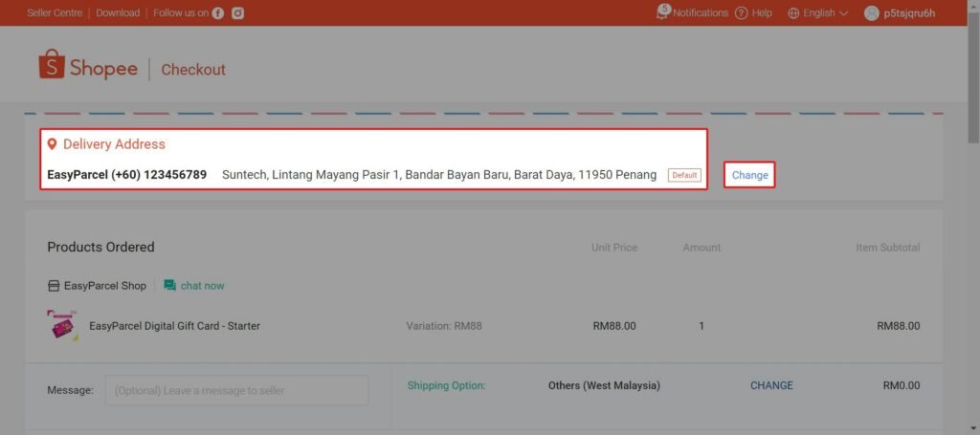Click the Checkout header text

(193, 69)
